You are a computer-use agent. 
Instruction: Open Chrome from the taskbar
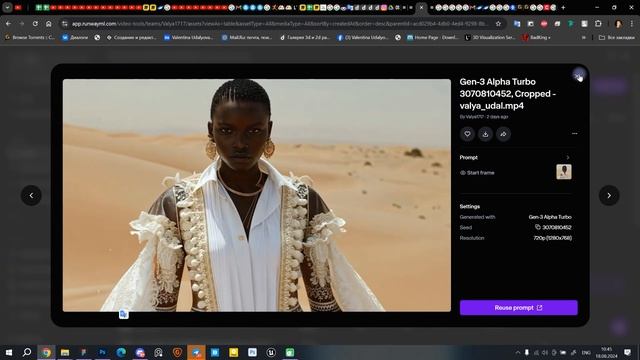pyautogui.click(x=46, y=352)
